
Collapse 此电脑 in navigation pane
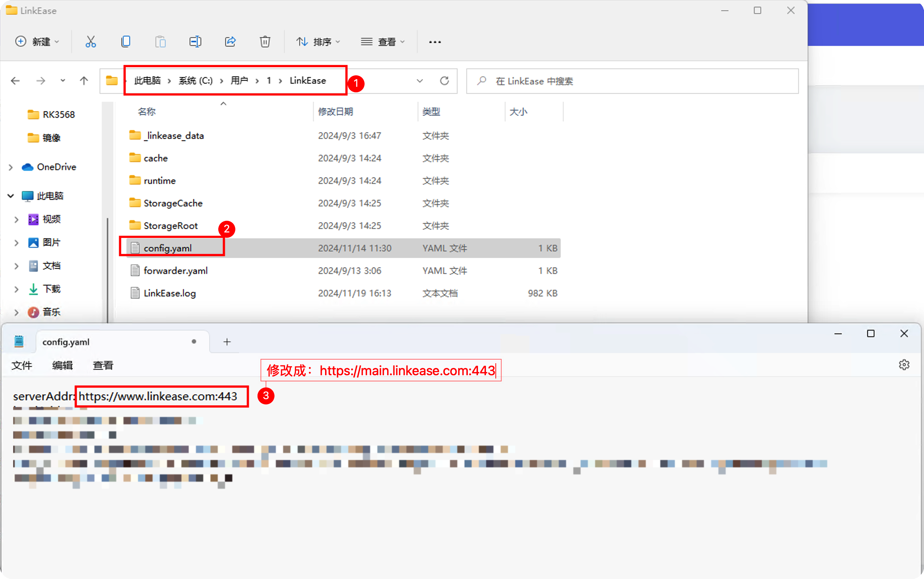click(x=11, y=196)
